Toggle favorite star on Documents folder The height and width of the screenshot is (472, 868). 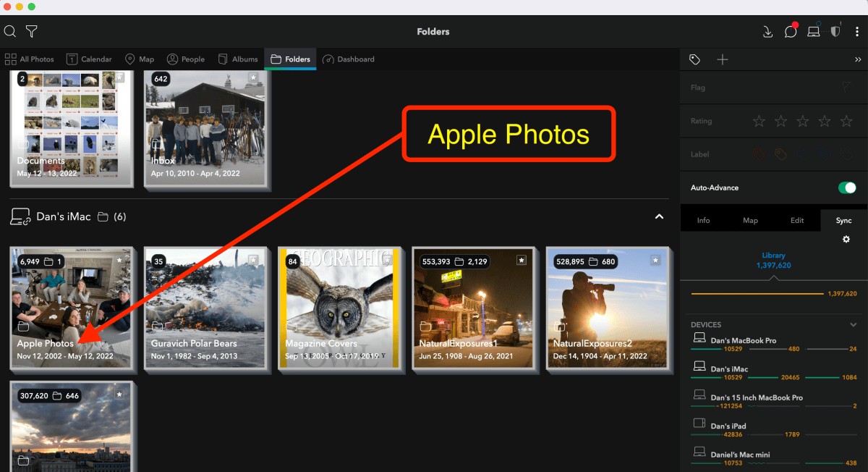pos(119,77)
